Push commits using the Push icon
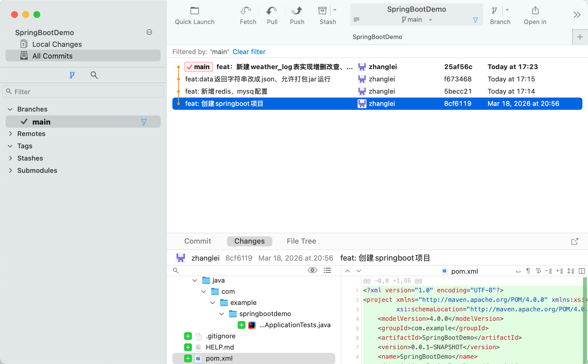Image resolution: width=588 pixels, height=364 pixels. [x=297, y=11]
